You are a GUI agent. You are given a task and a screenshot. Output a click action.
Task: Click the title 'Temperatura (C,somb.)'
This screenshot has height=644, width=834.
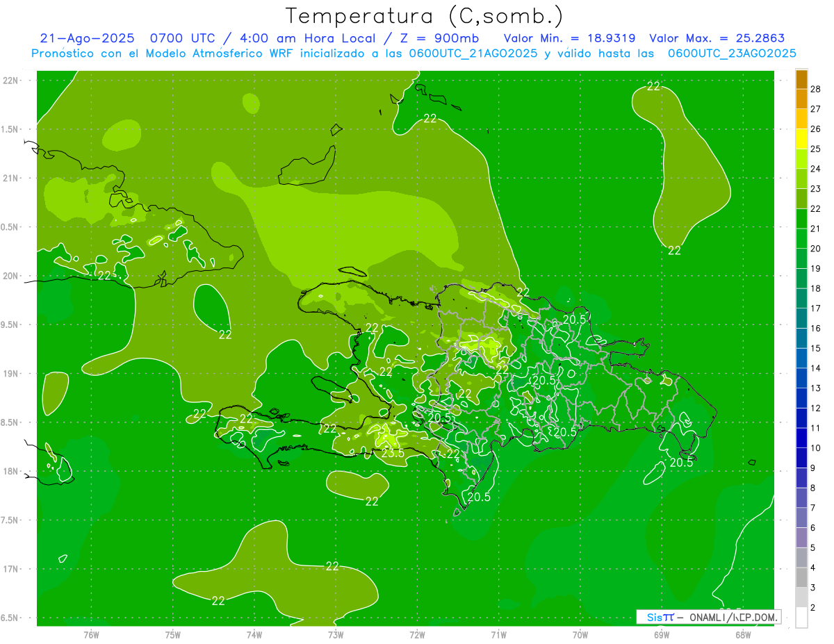click(424, 16)
